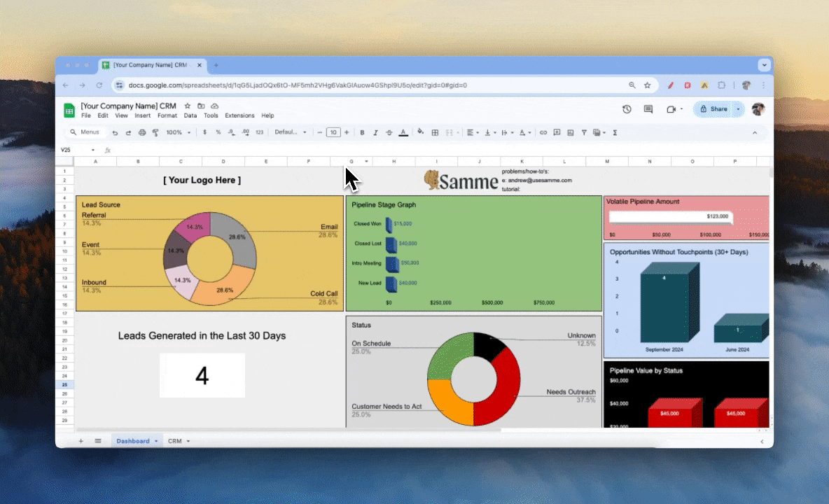Image resolution: width=829 pixels, height=504 pixels.
Task: Format as currency with dollar icon
Action: (x=204, y=132)
